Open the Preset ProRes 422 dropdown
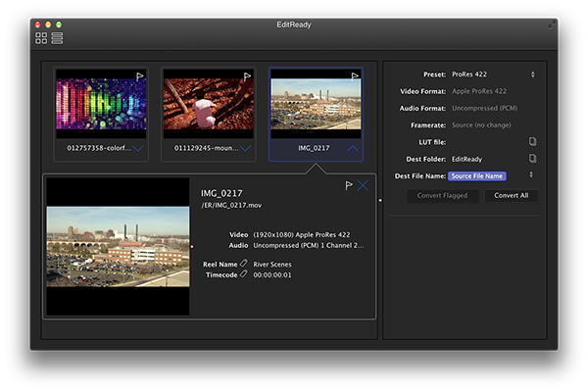 point(532,74)
